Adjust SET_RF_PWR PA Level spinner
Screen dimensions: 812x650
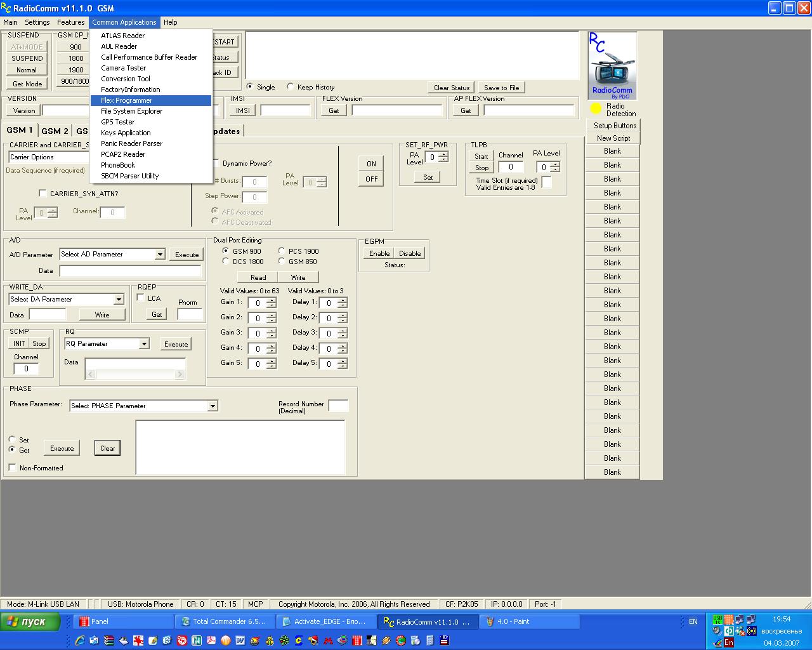click(443, 157)
